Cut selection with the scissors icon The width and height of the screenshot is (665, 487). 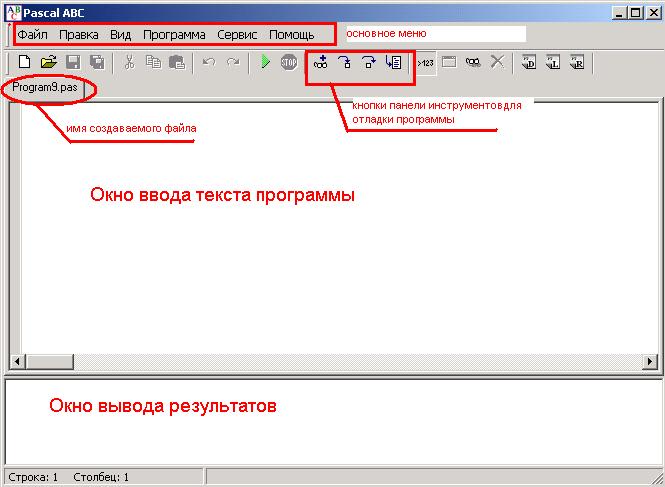pos(129,62)
